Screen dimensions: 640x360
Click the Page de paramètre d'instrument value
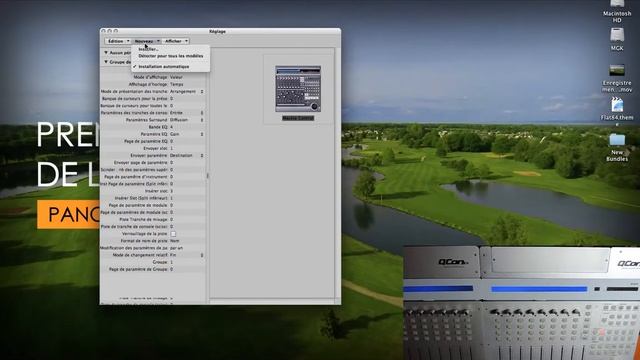click(171, 177)
